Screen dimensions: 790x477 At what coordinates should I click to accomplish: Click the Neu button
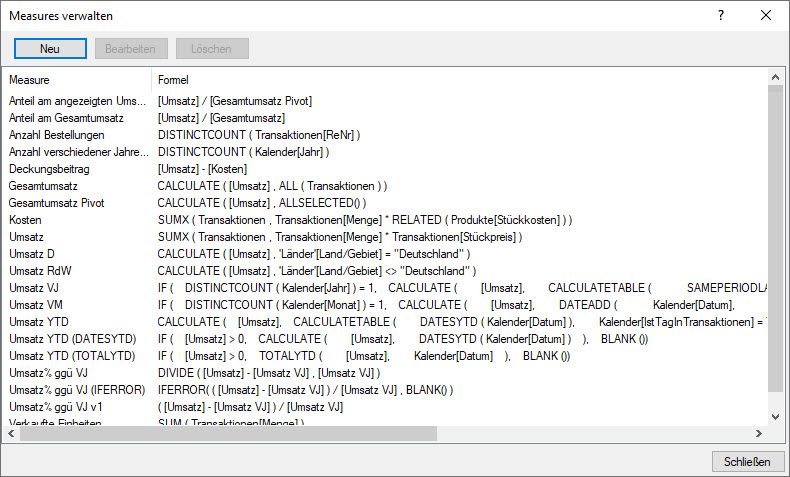(x=50, y=48)
